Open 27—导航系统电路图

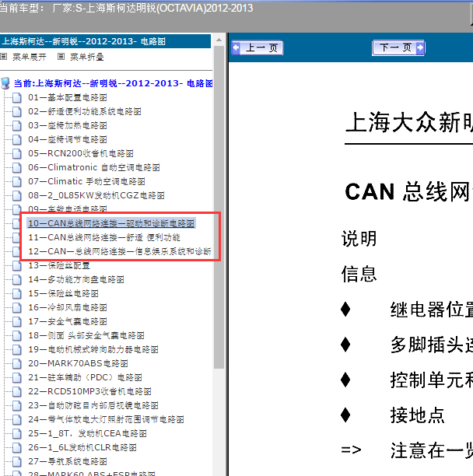click(68, 461)
